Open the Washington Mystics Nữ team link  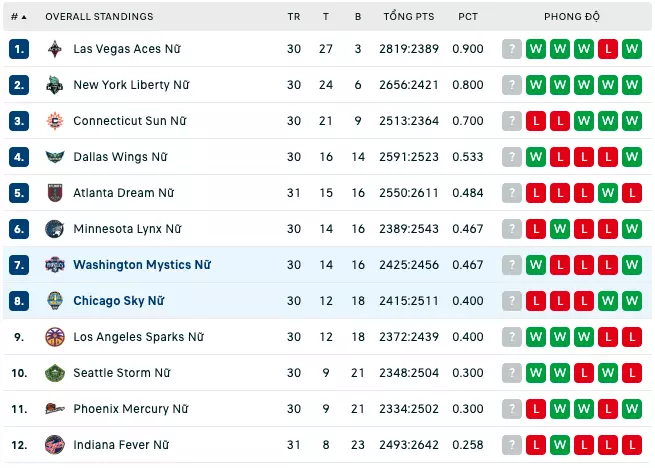click(142, 265)
